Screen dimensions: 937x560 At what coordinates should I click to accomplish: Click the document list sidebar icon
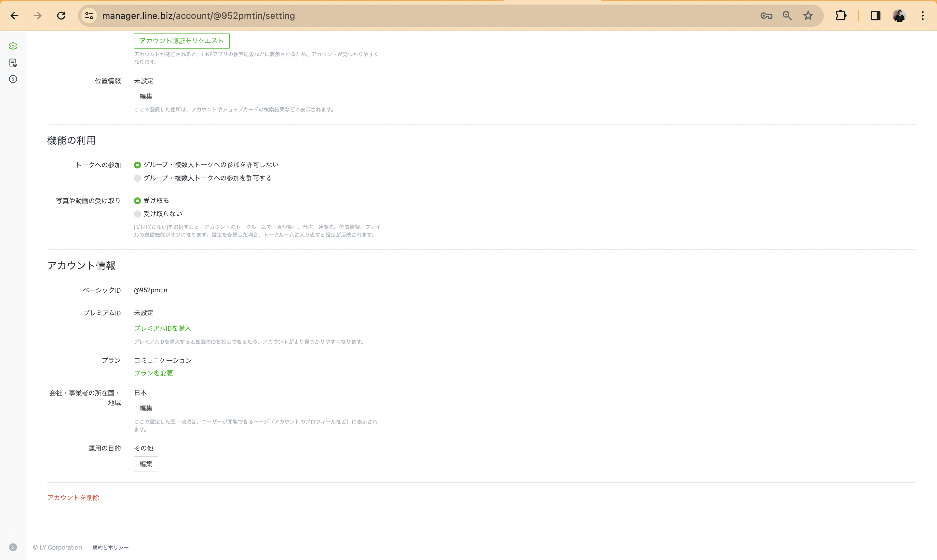point(13,63)
